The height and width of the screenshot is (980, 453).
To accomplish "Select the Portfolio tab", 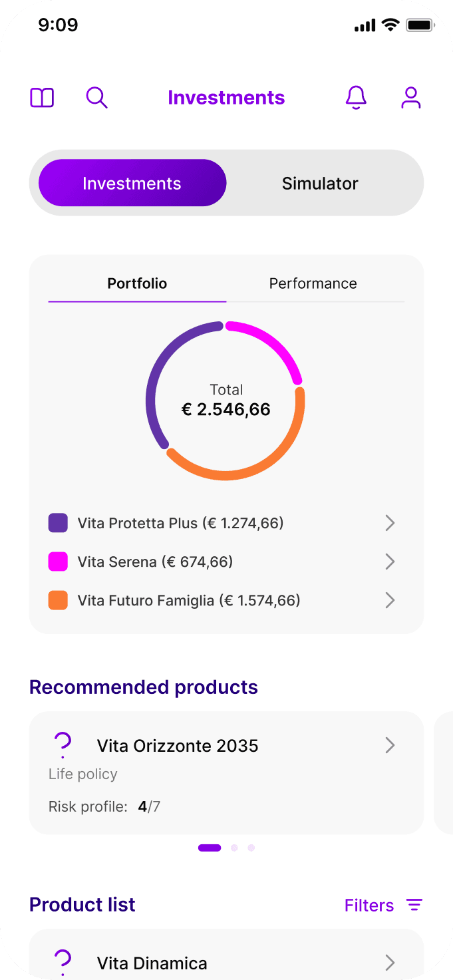I will 137,283.
